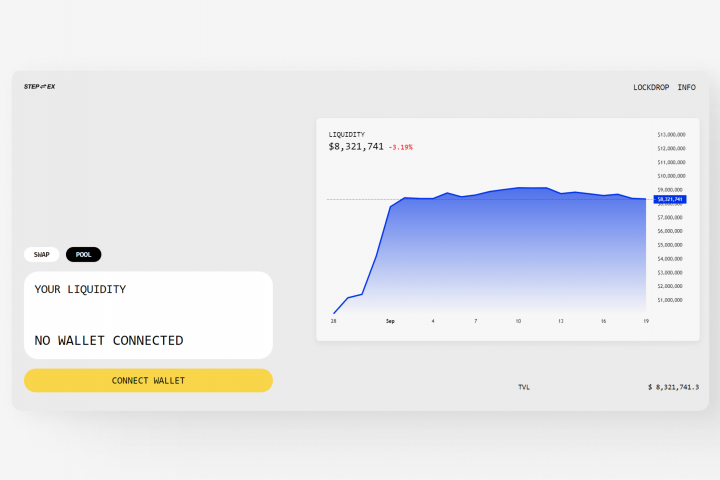Click the 28 date axis label
The height and width of the screenshot is (480, 720).
click(333, 321)
